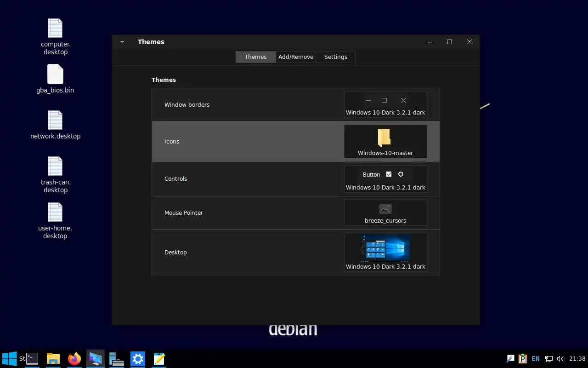Show the calendar from the 21:38 clock
The width and height of the screenshot is (588, 368).
pos(577,359)
